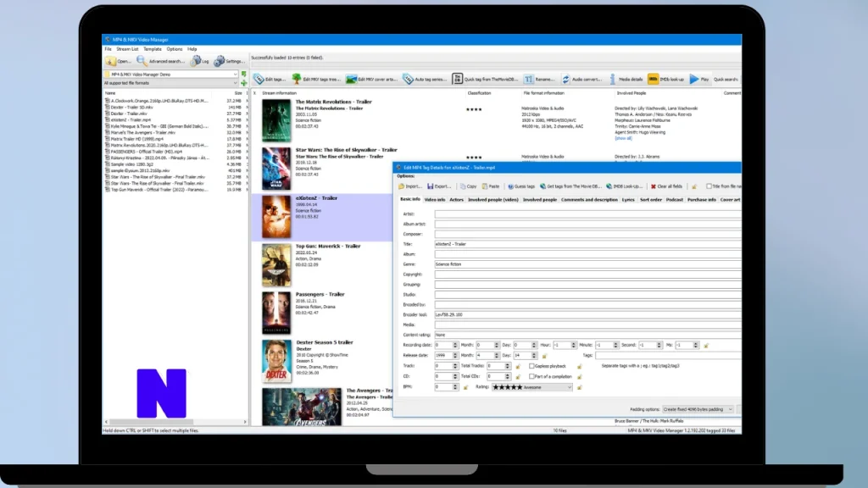868x488 pixels.
Task: Select file Sample video 1280.3g2
Action: (x=131, y=164)
